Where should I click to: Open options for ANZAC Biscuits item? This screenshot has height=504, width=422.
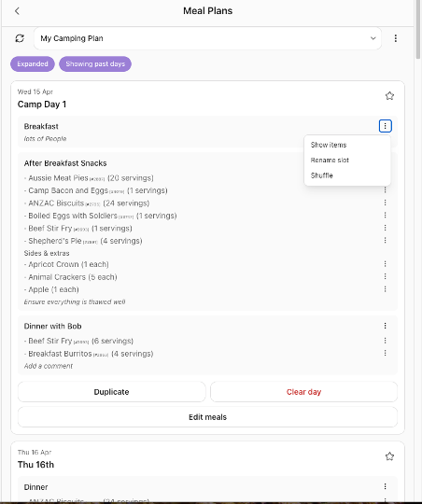coord(385,203)
